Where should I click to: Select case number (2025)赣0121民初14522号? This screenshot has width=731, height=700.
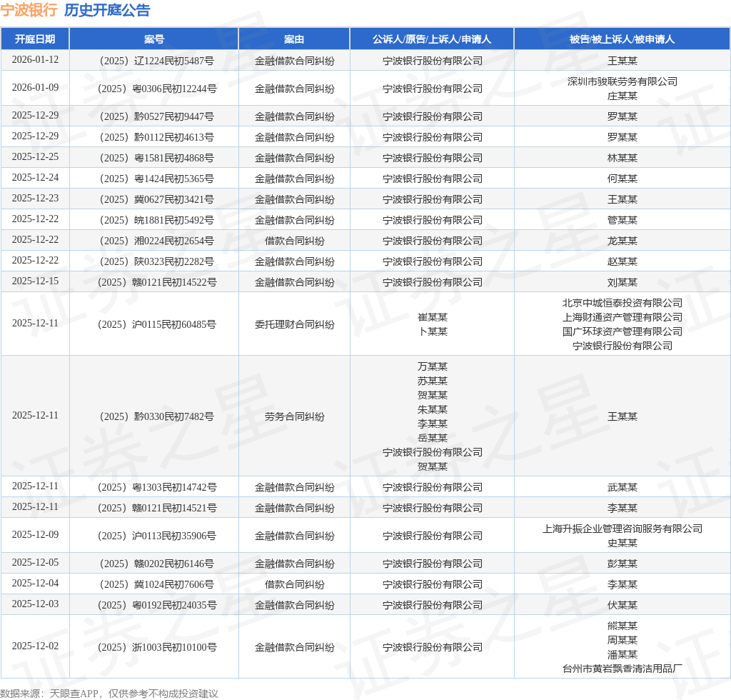(x=156, y=282)
